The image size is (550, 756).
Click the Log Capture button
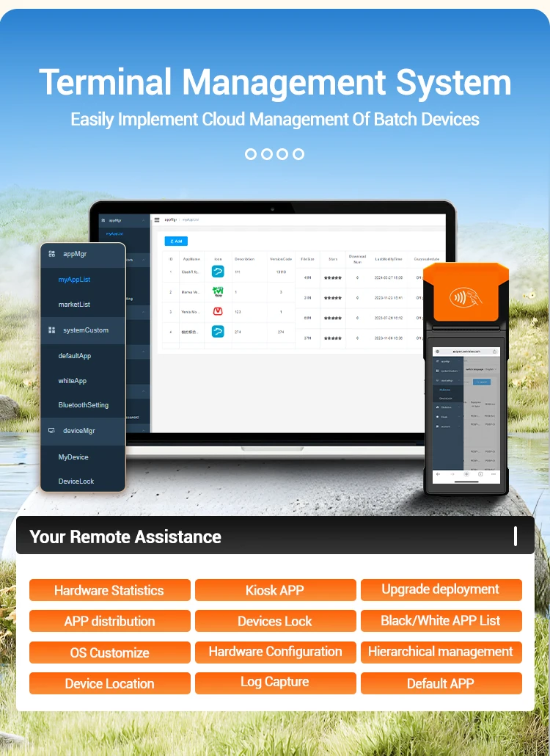(x=276, y=683)
